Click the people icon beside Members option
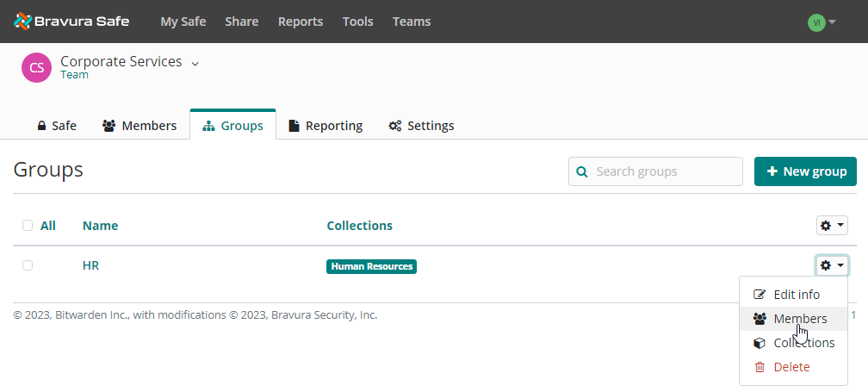The height and width of the screenshot is (392, 868). coord(759,319)
